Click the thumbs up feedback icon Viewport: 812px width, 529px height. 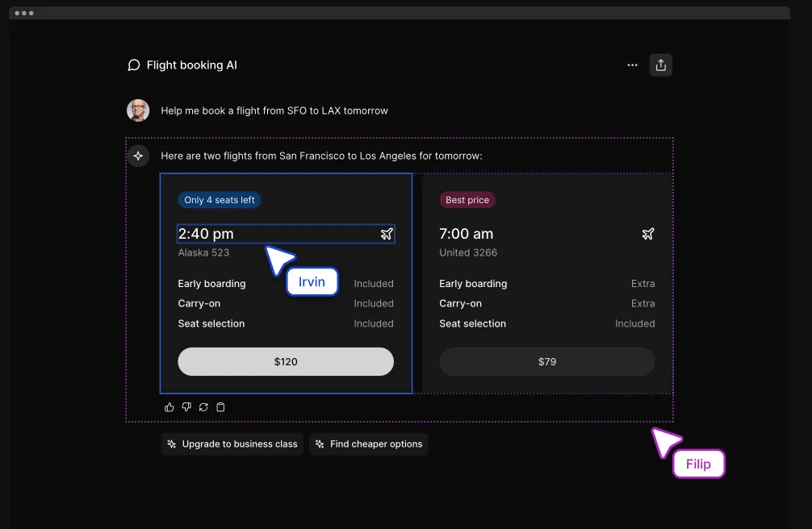(x=170, y=407)
